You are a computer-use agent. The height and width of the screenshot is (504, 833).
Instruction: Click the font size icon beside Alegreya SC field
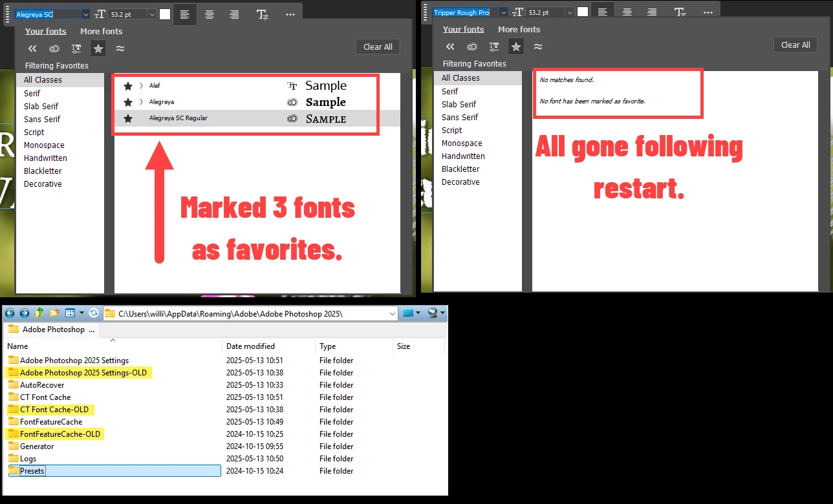click(100, 14)
